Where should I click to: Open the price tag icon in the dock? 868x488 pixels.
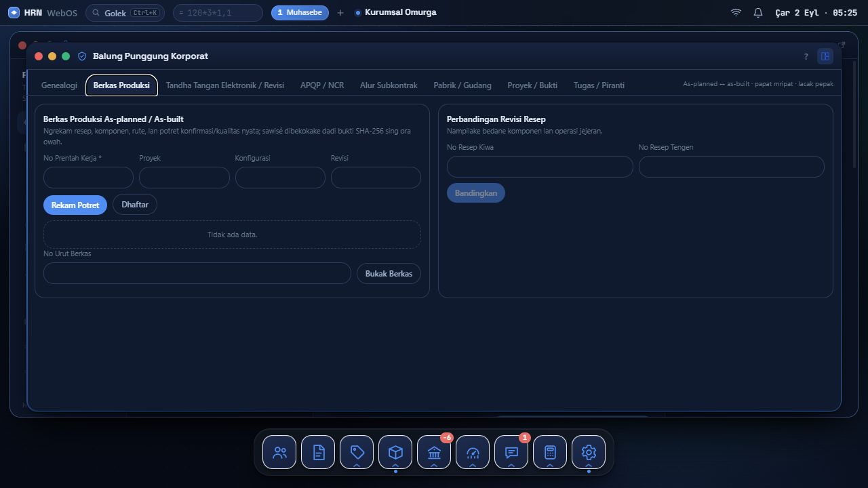pos(357,452)
